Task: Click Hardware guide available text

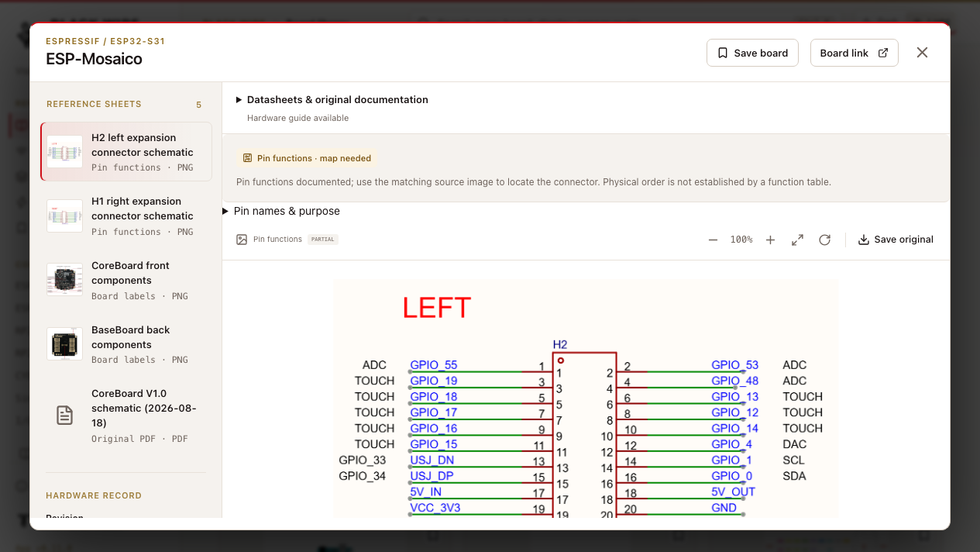Action: click(297, 119)
